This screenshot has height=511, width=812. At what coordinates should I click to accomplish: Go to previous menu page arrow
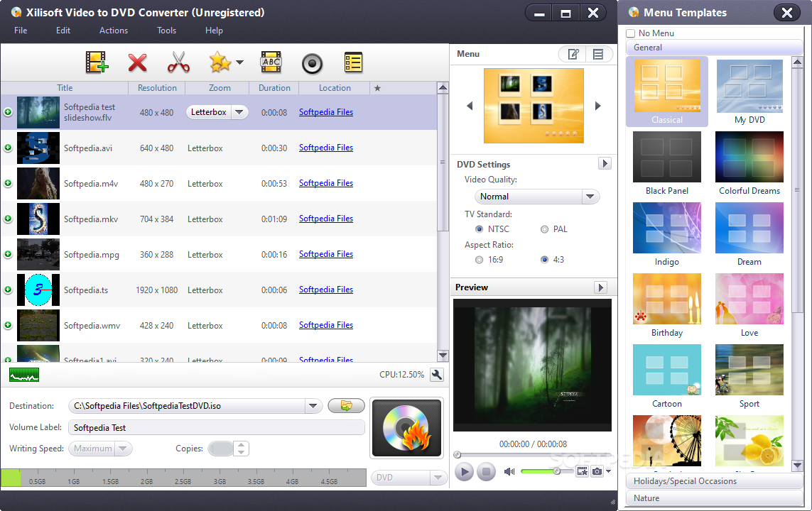click(x=470, y=106)
